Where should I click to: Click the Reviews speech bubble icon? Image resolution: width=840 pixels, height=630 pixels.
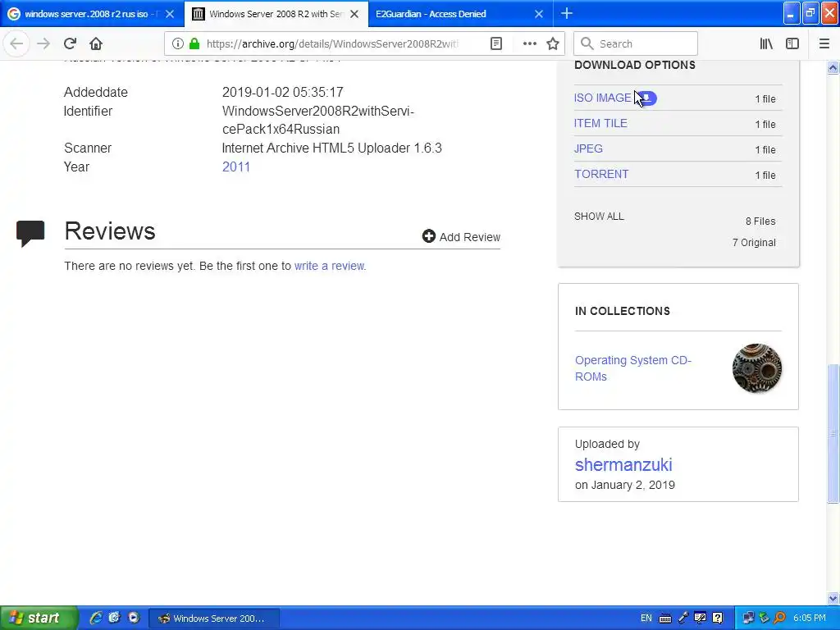point(30,233)
